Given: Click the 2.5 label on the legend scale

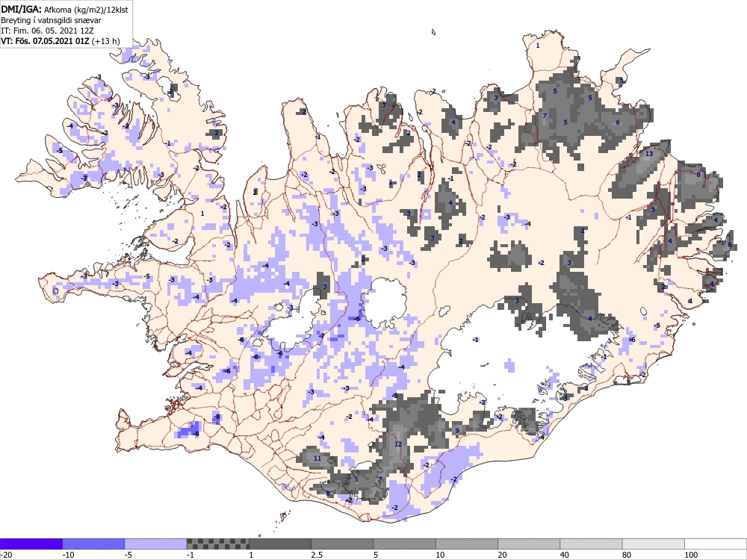Looking at the screenshot, I should point(317,555).
